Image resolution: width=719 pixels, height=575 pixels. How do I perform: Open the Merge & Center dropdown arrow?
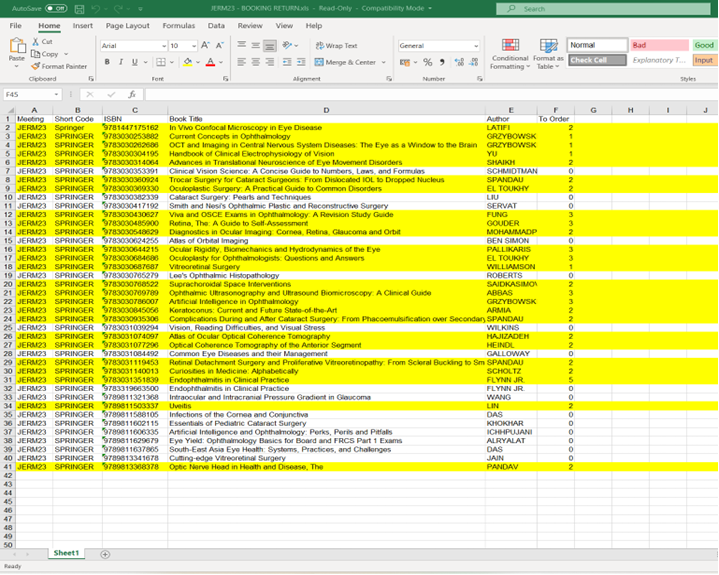384,62
